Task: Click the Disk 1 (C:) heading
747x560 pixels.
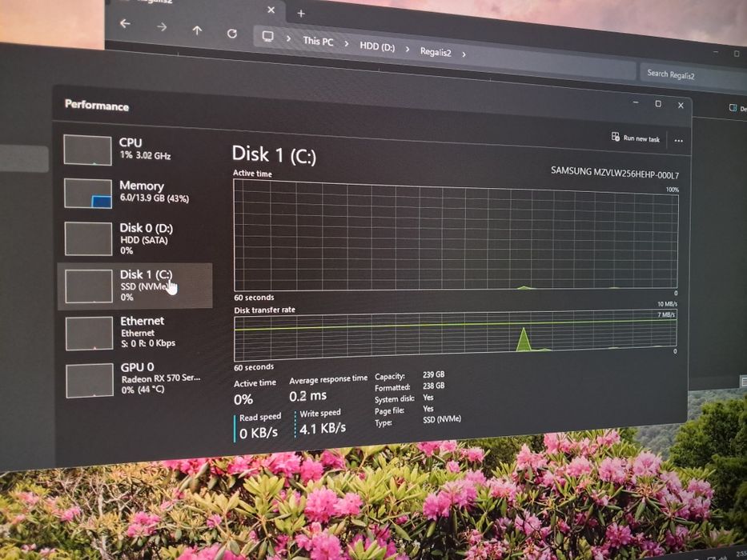Action: [274, 154]
